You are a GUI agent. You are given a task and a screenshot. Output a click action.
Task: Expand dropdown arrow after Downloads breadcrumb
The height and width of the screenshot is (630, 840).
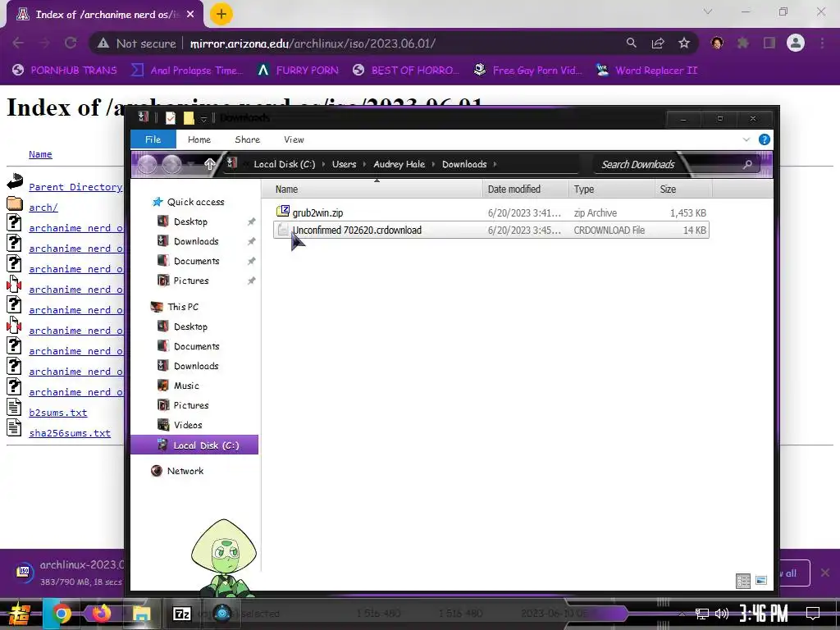pos(495,164)
